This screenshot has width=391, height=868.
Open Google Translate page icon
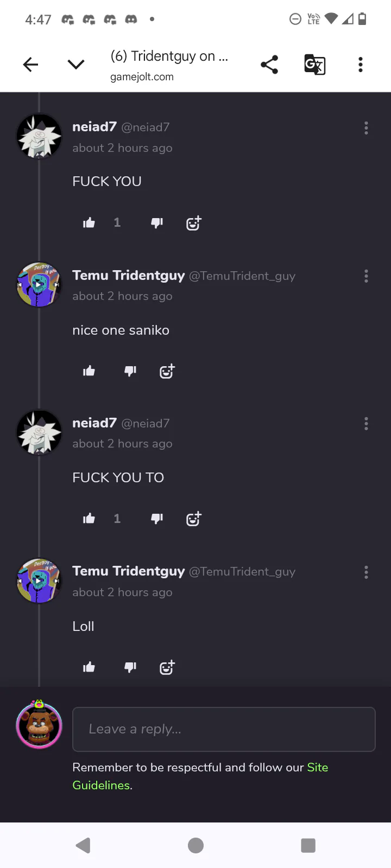point(314,65)
